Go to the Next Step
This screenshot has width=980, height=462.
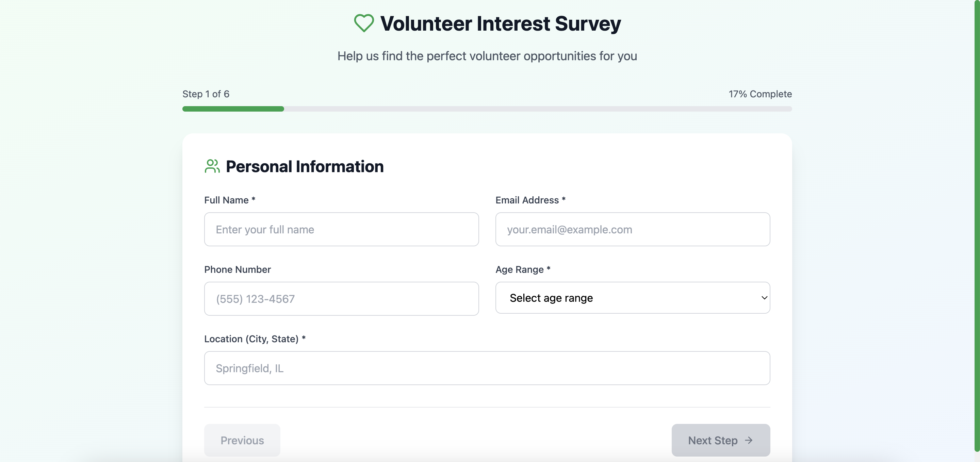(x=720, y=440)
